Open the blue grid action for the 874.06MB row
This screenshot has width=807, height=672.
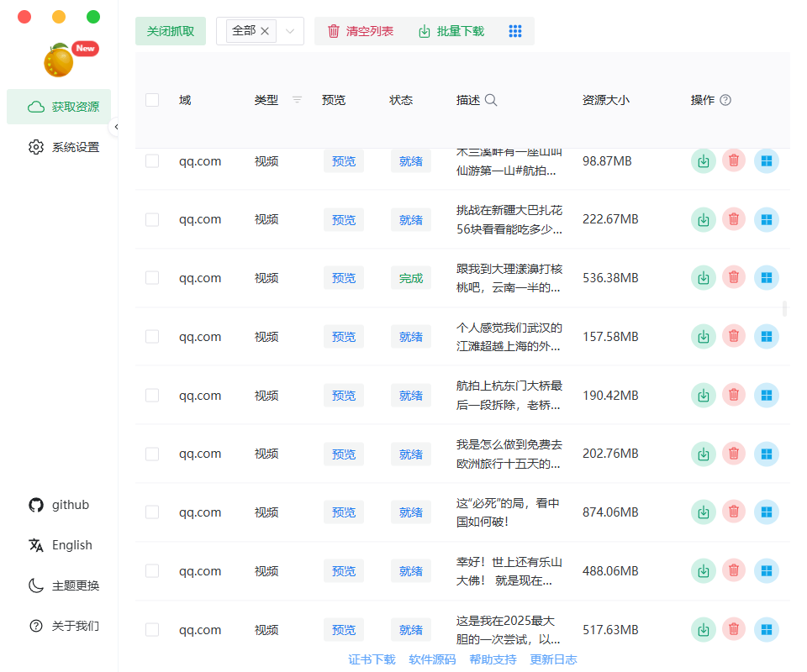pyautogui.click(x=766, y=512)
